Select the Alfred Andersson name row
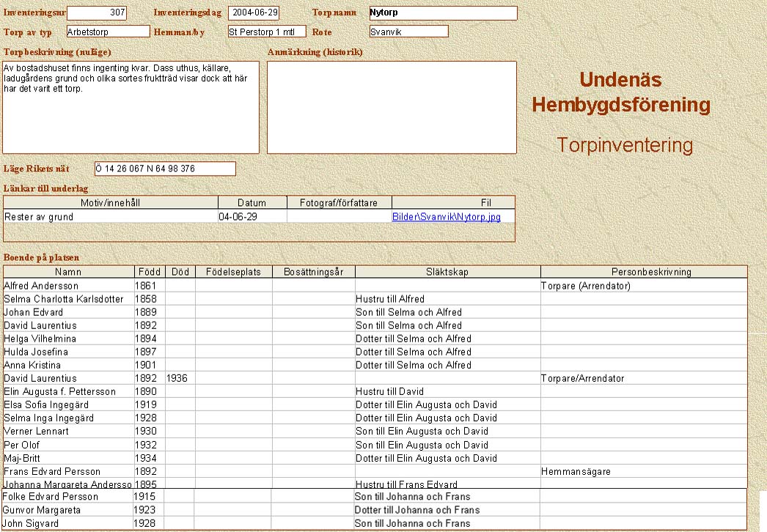 pos(68,286)
